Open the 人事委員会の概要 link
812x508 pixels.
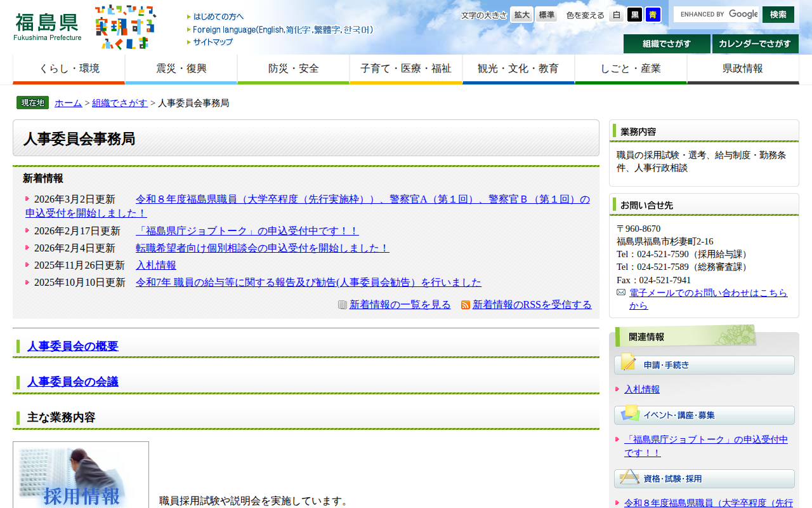(x=73, y=346)
